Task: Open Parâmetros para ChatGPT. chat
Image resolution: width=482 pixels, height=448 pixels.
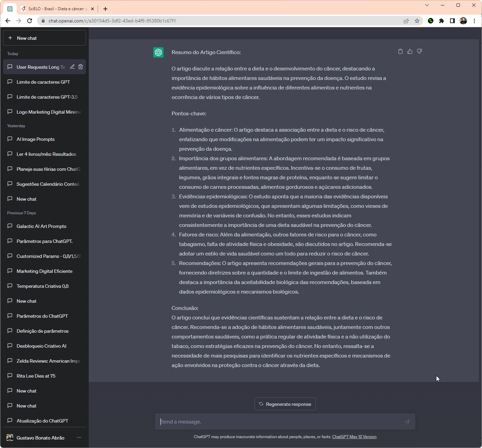Action: 45,241
